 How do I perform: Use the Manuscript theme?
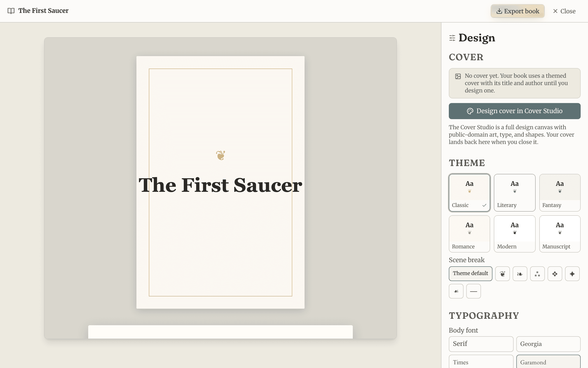560,234
